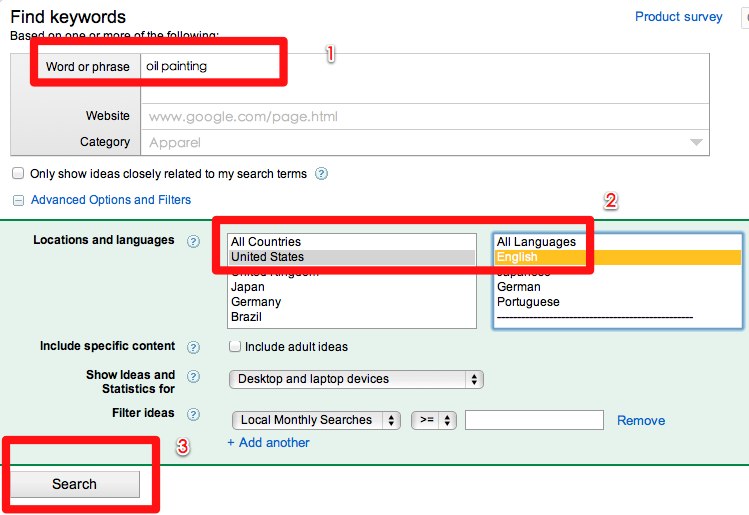749x515 pixels.
Task: Click the Word or phrase input field
Action: pyautogui.click(x=210, y=67)
